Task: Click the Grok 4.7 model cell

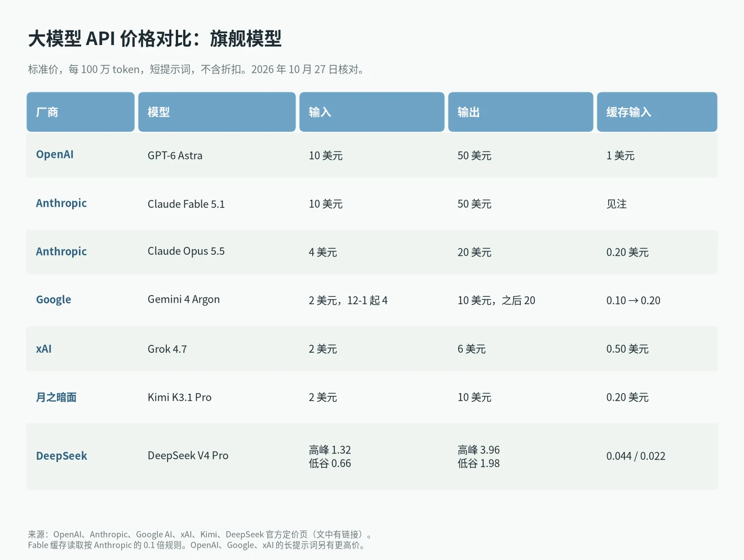Action: (x=167, y=349)
